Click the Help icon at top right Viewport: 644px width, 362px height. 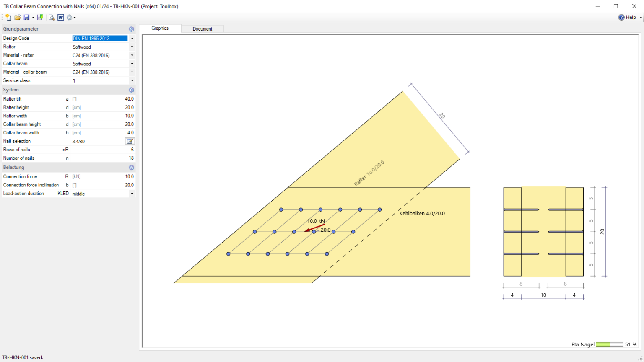pyautogui.click(x=621, y=17)
